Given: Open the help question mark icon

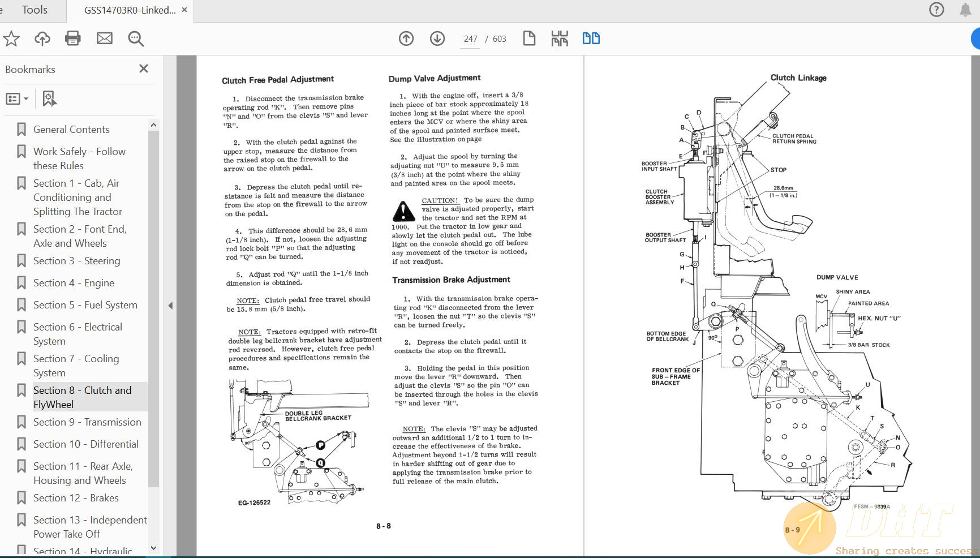Looking at the screenshot, I should 936,10.
